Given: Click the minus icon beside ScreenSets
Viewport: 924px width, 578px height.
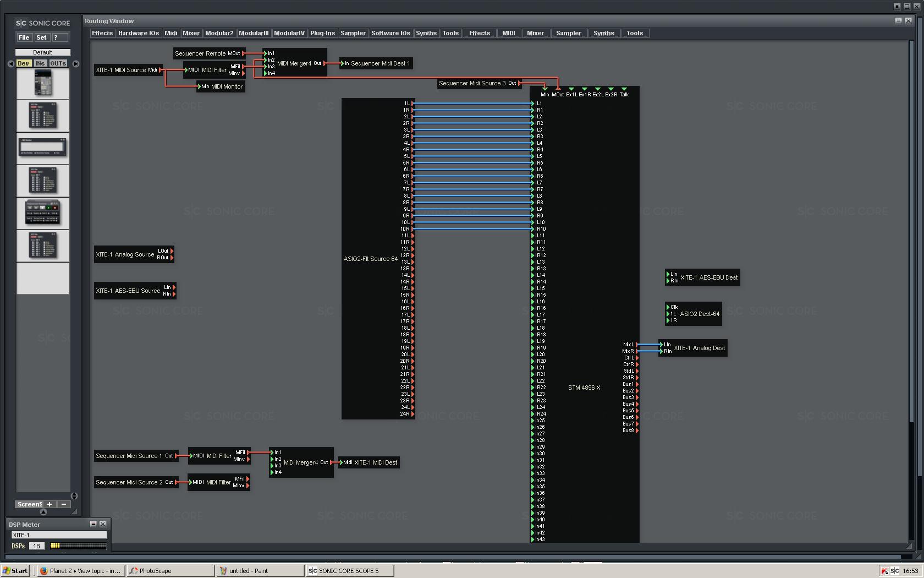Looking at the screenshot, I should (64, 504).
